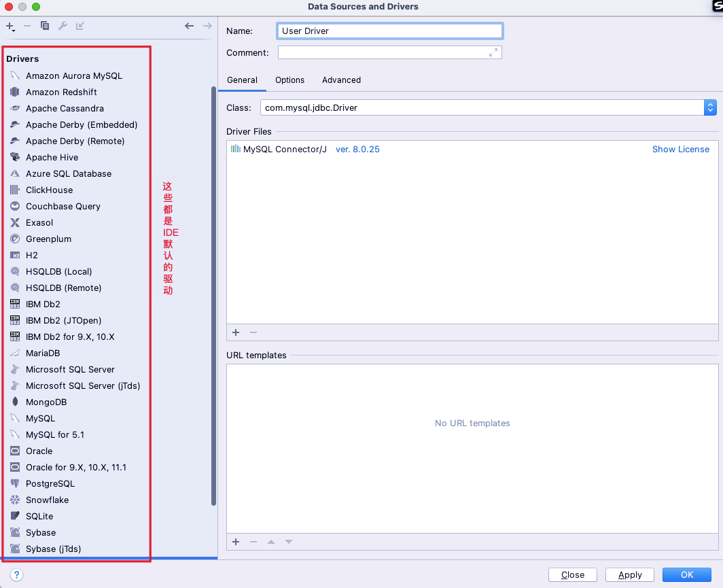Screen dimensions: 723x588
Task: Move URL template up with the arrow
Action: pyautogui.click(x=271, y=542)
